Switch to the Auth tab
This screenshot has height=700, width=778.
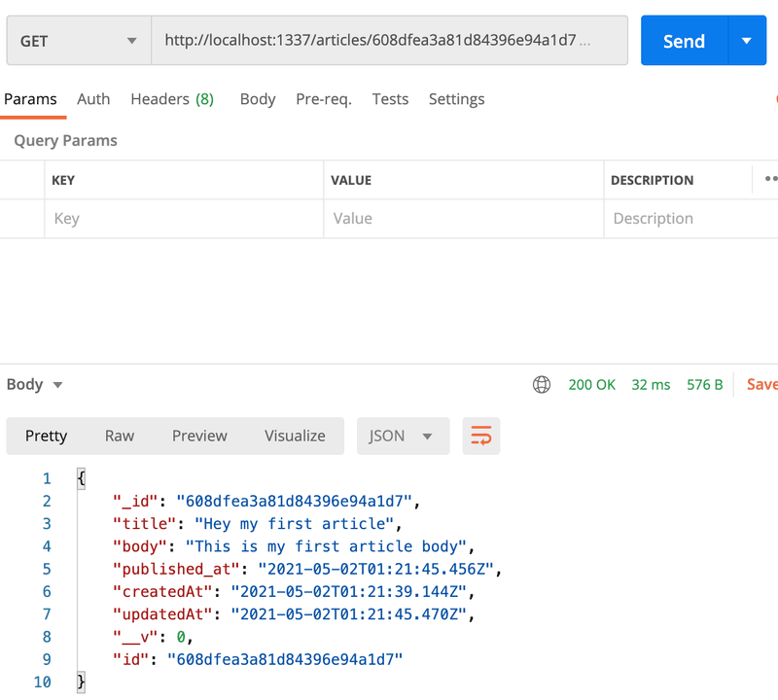(93, 99)
